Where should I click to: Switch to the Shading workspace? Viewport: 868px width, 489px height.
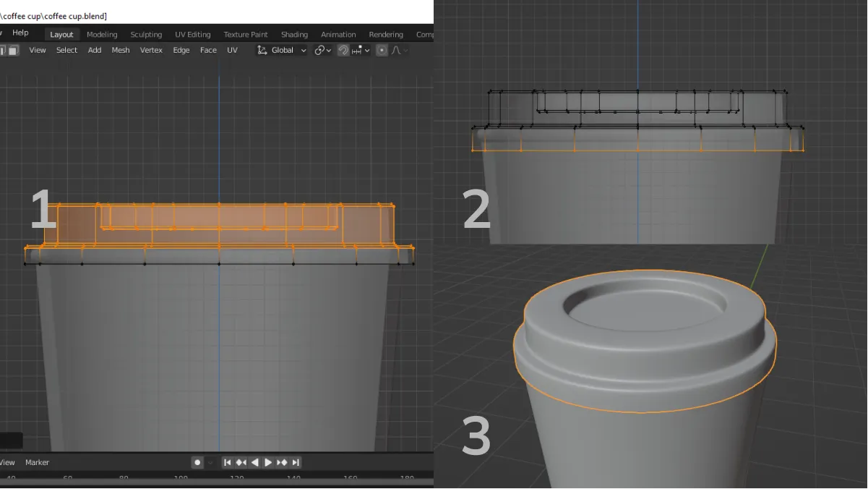tap(294, 35)
